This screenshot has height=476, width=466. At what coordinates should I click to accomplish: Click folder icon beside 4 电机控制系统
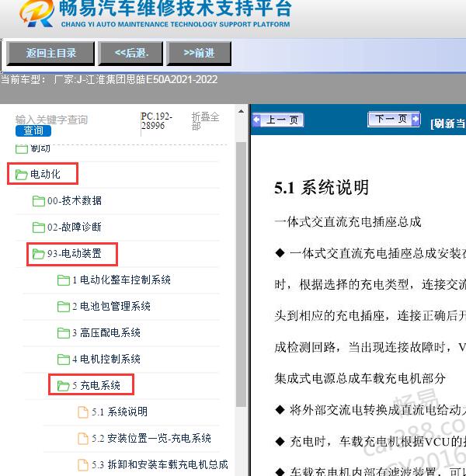pos(64,360)
